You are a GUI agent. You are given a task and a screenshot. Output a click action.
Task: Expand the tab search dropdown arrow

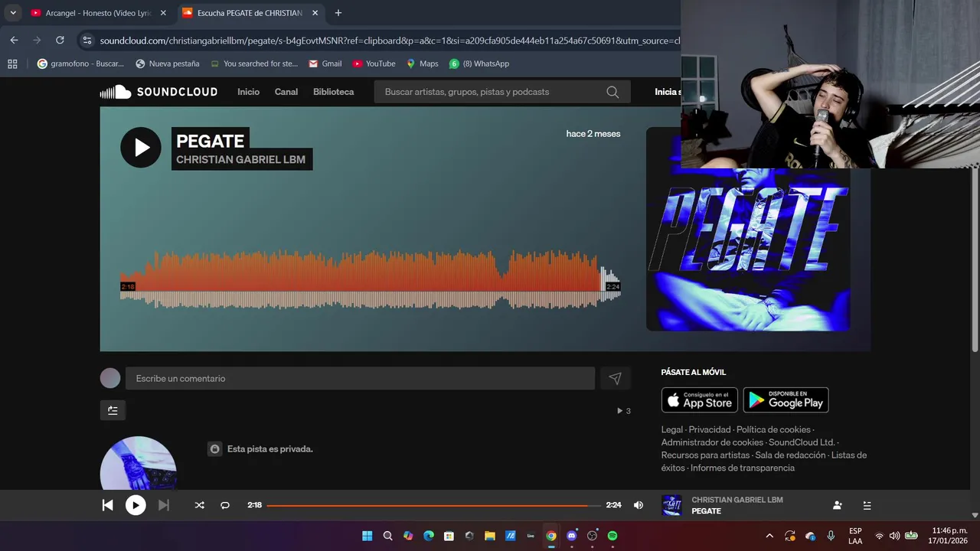[13, 13]
